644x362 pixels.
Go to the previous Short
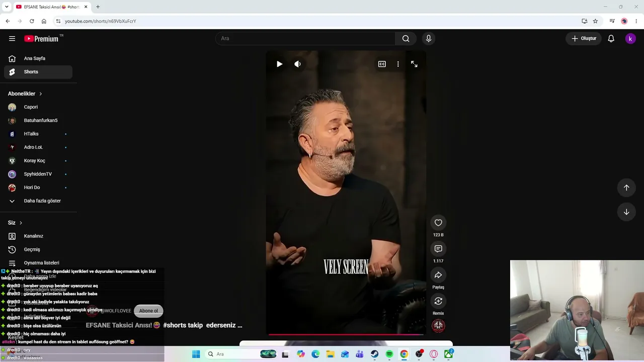(x=626, y=188)
